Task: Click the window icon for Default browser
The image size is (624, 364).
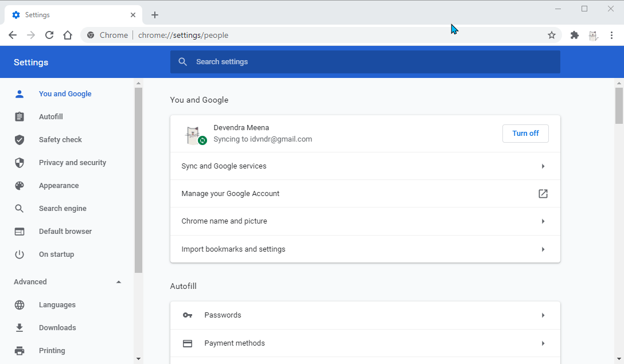Action: (19, 232)
